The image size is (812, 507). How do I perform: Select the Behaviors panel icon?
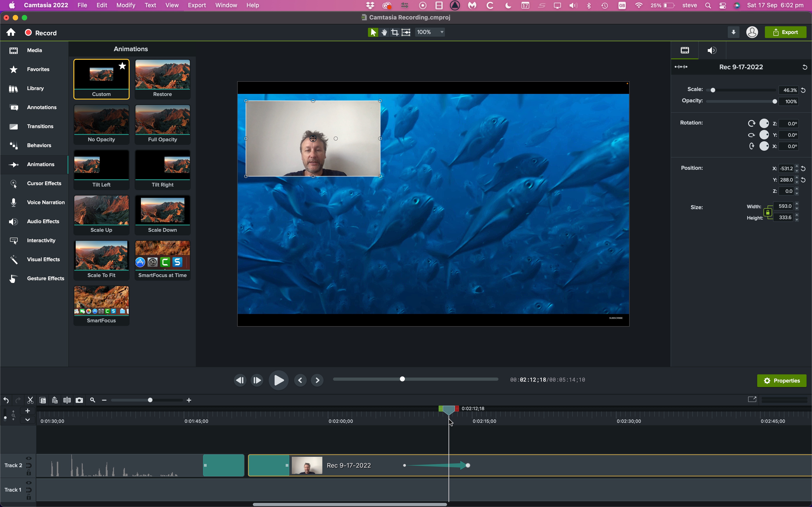[x=13, y=145]
